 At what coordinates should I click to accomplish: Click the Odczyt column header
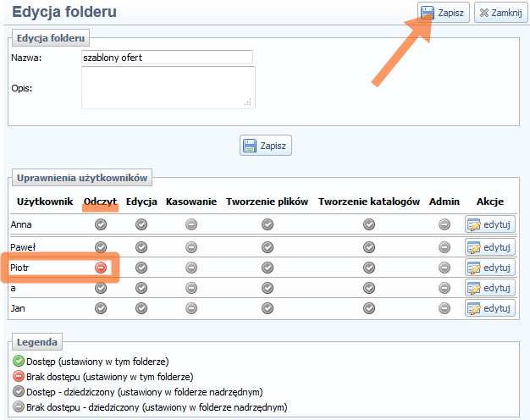pyautogui.click(x=100, y=202)
